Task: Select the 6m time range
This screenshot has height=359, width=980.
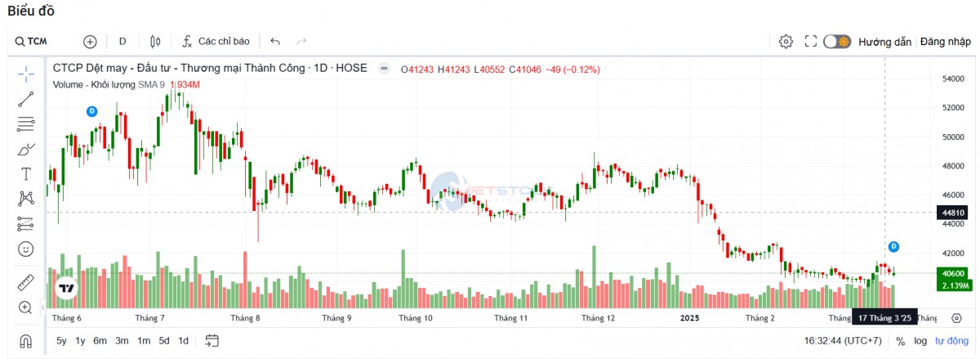Action: (100, 341)
